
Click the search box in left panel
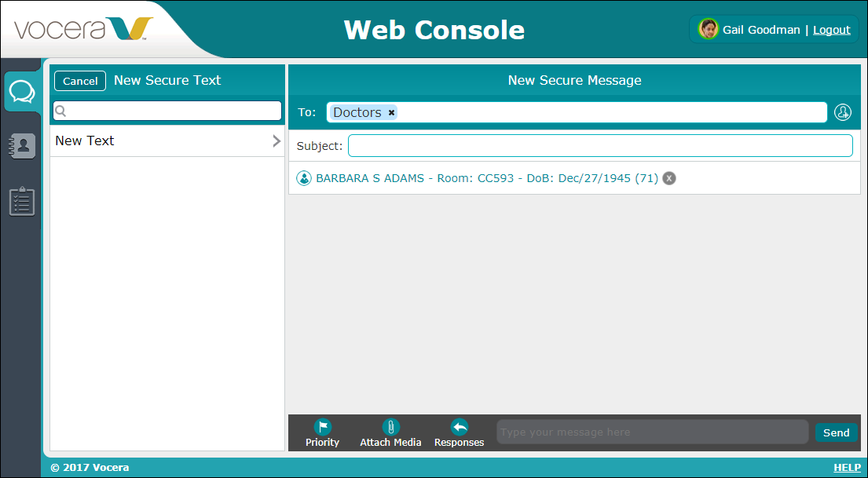pyautogui.click(x=167, y=111)
